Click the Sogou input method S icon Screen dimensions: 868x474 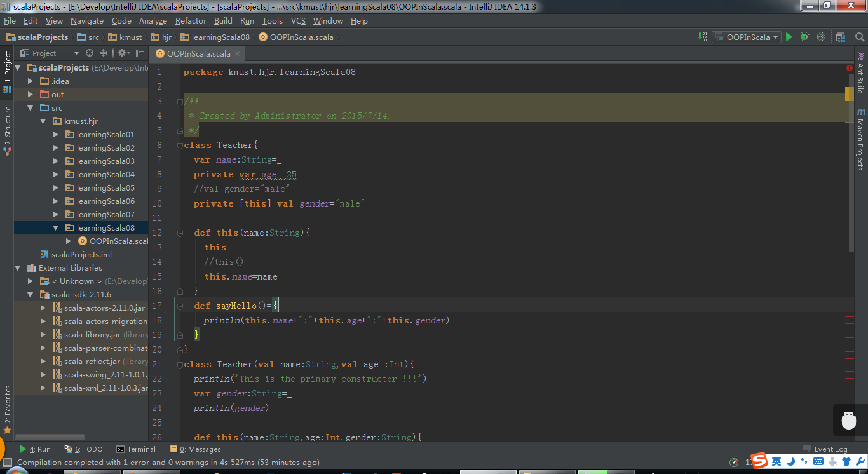pos(759,461)
